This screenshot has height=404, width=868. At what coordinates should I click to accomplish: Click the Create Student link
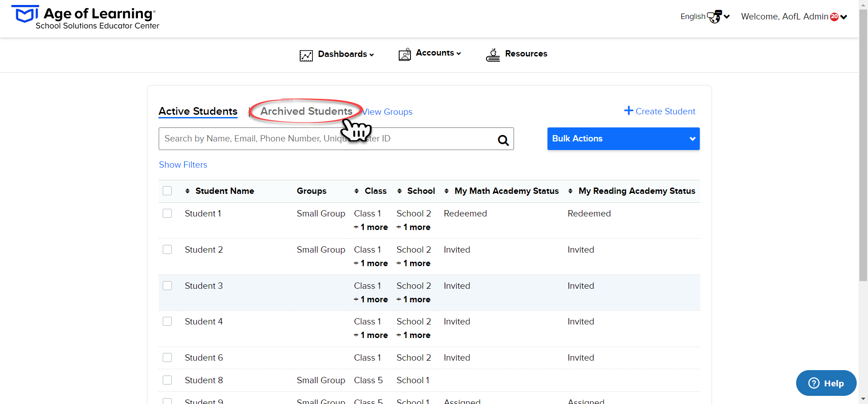point(665,111)
